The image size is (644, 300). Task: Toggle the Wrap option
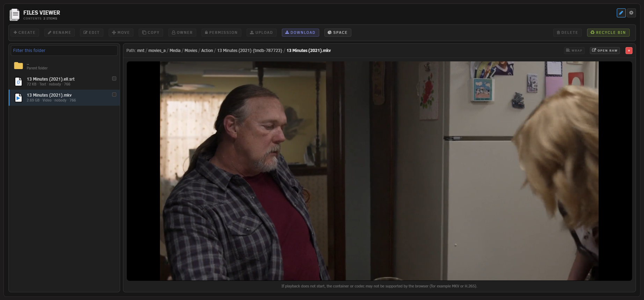point(575,51)
